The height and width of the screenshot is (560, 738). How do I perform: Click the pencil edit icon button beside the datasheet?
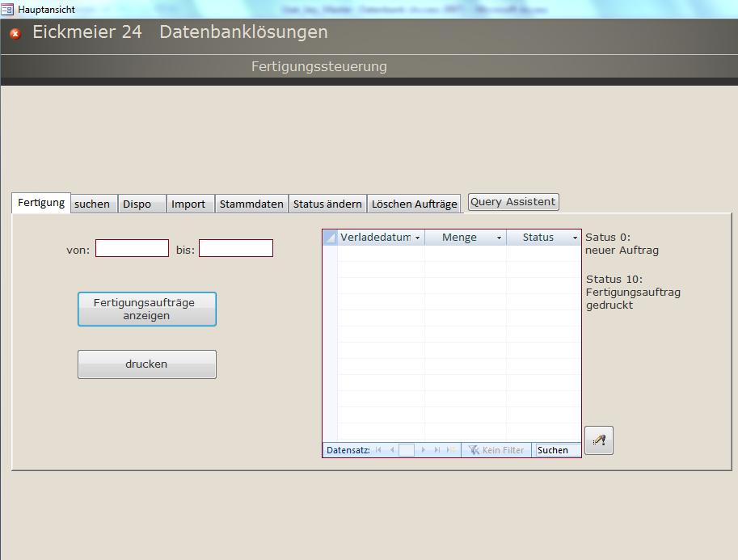click(599, 440)
